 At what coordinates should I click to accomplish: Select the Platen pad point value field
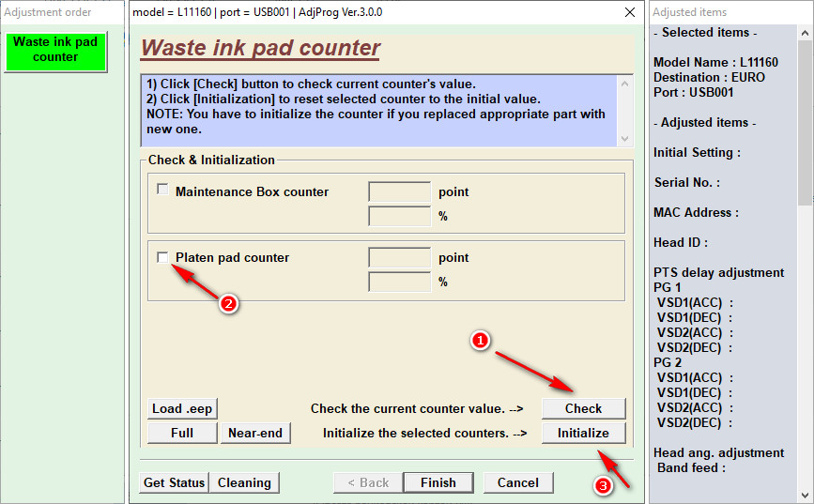coord(399,258)
